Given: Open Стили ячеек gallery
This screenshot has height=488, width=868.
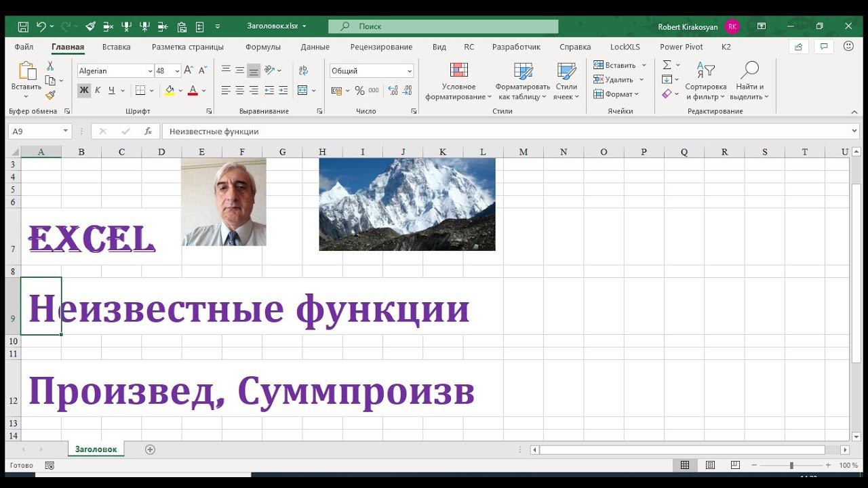Looking at the screenshot, I should (566, 81).
